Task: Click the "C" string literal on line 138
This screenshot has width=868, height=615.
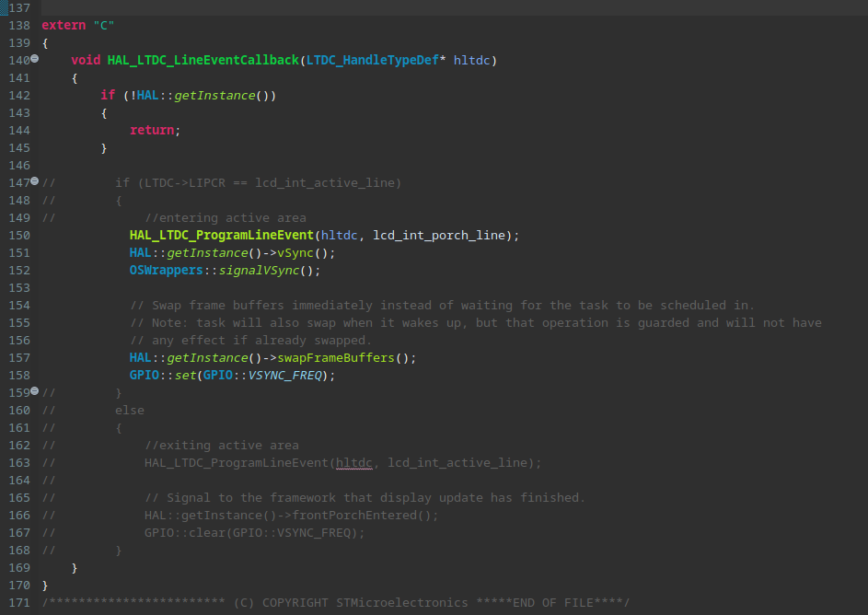Action: [x=103, y=26]
